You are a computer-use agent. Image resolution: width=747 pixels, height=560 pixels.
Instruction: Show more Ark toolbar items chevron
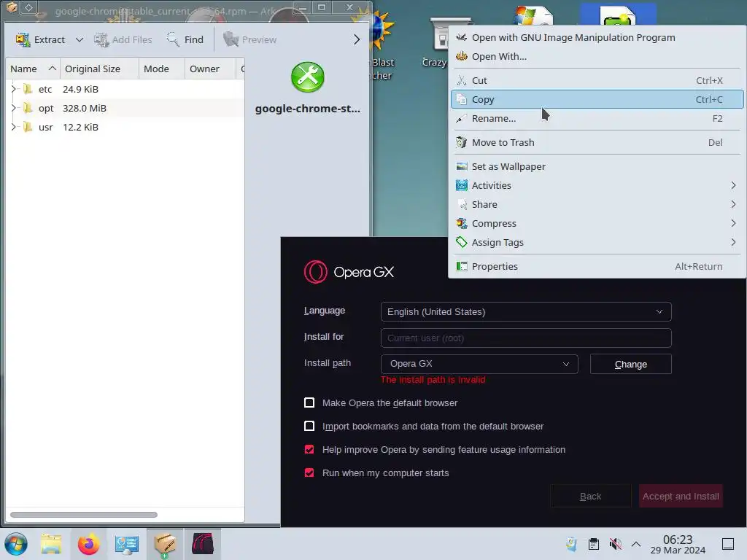click(356, 39)
